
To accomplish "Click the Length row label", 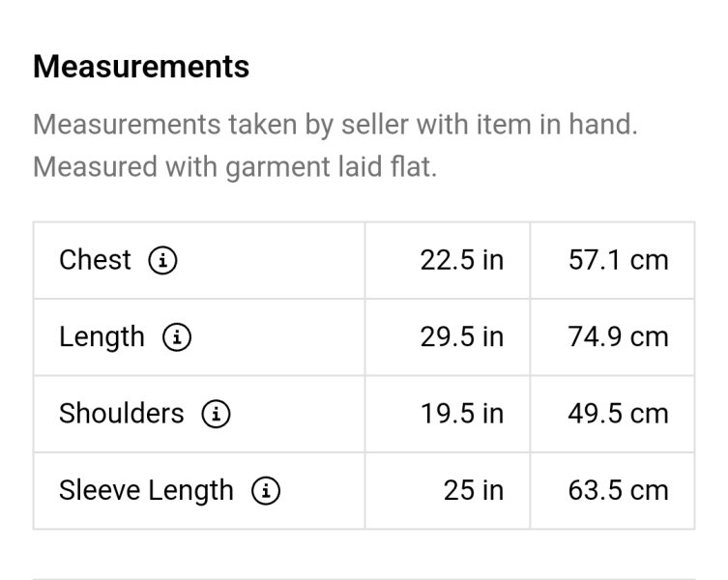I will pos(102,337).
